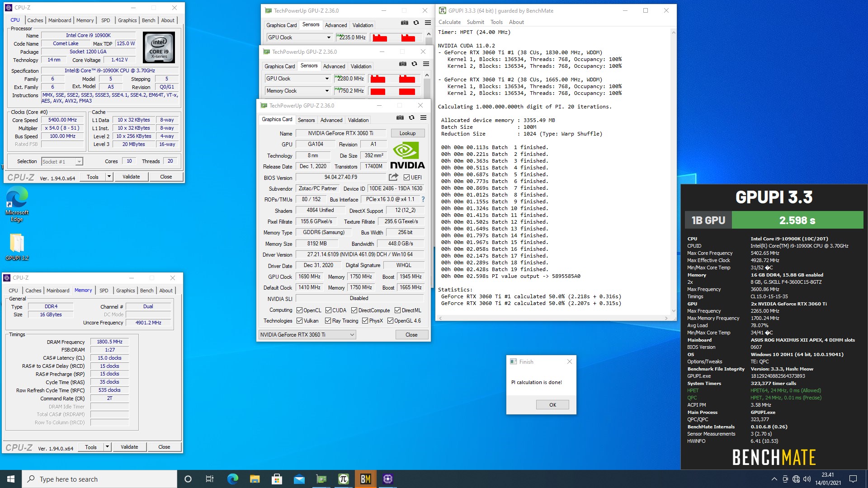Open Windows Start menu

tap(11, 479)
